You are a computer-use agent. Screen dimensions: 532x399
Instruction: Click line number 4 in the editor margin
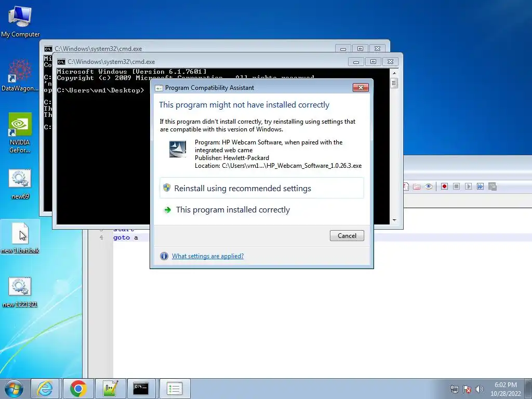[101, 238]
